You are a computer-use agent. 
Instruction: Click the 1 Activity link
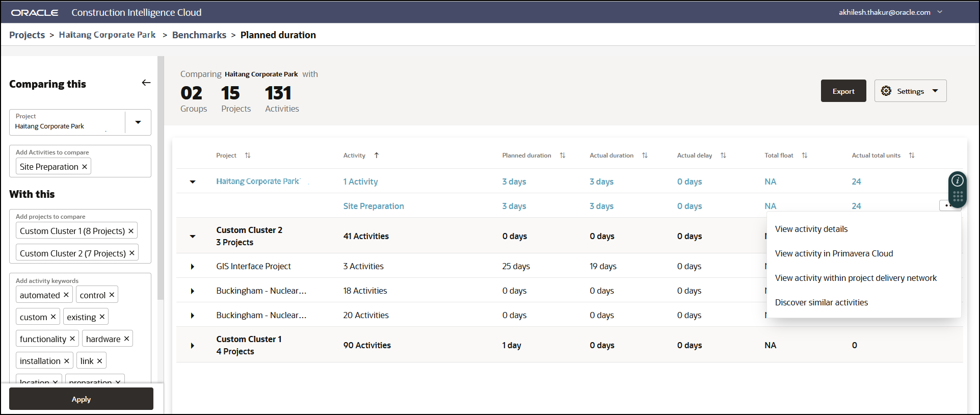click(360, 181)
